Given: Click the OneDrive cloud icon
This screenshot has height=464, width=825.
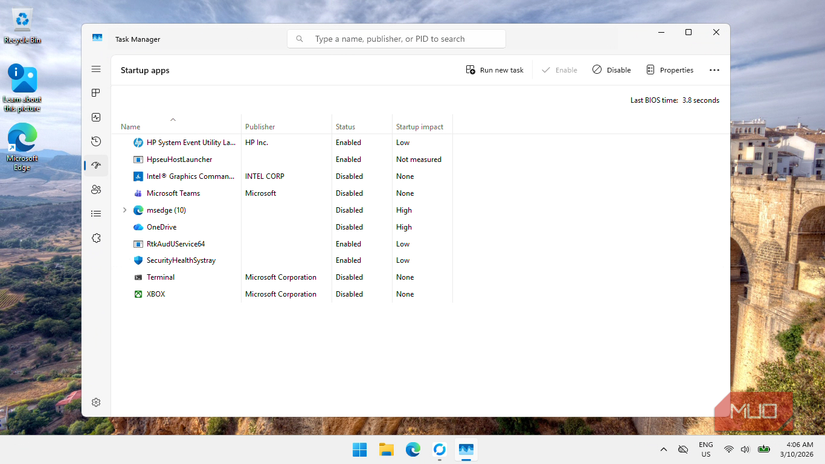Looking at the screenshot, I should (x=138, y=227).
